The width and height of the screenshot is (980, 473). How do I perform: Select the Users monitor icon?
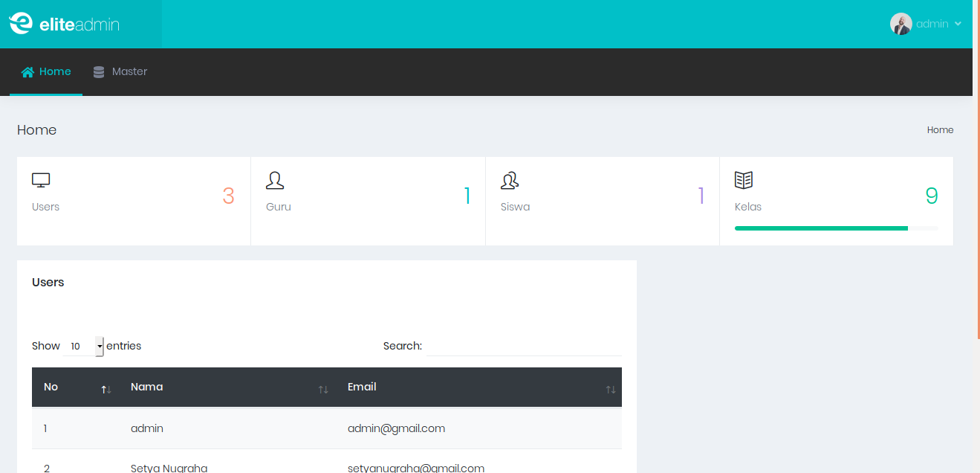coord(40,180)
